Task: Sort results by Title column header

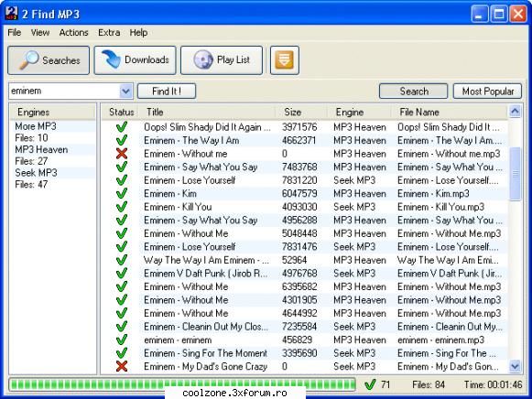Action: 208,113
